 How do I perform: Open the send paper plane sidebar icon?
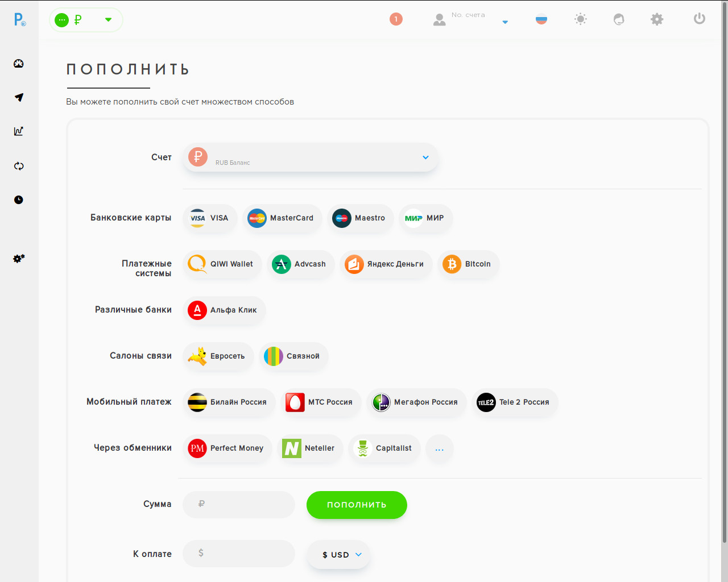click(19, 97)
